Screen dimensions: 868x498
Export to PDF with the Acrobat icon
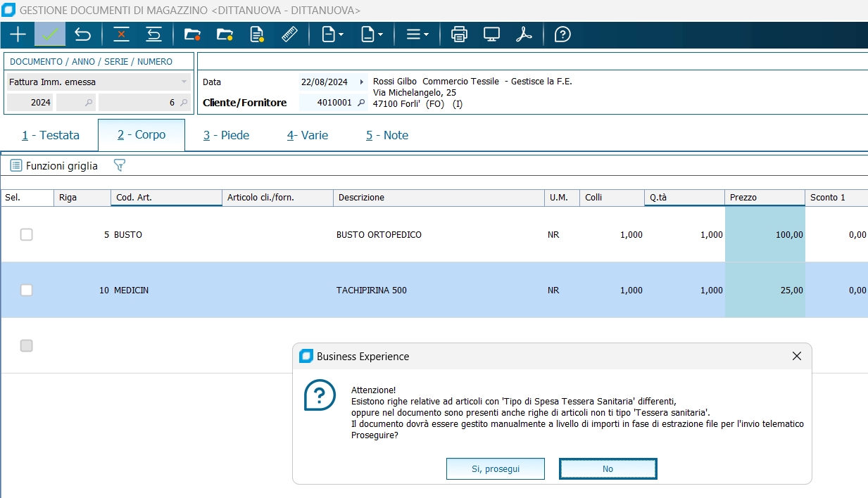click(x=524, y=34)
